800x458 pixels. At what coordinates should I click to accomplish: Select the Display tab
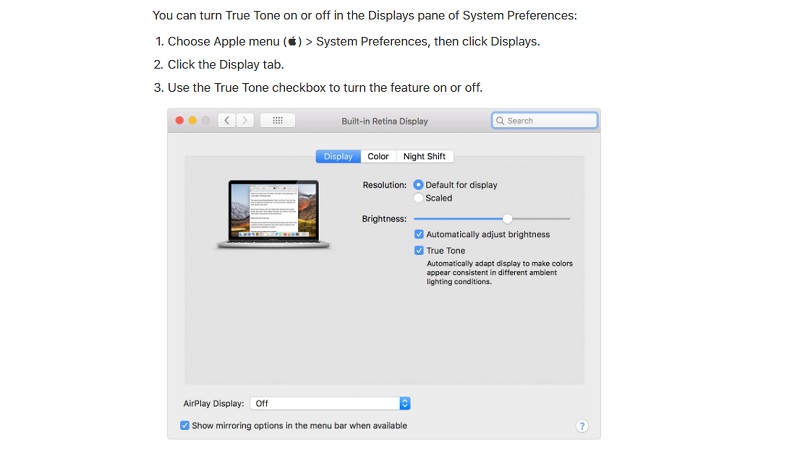pos(338,157)
